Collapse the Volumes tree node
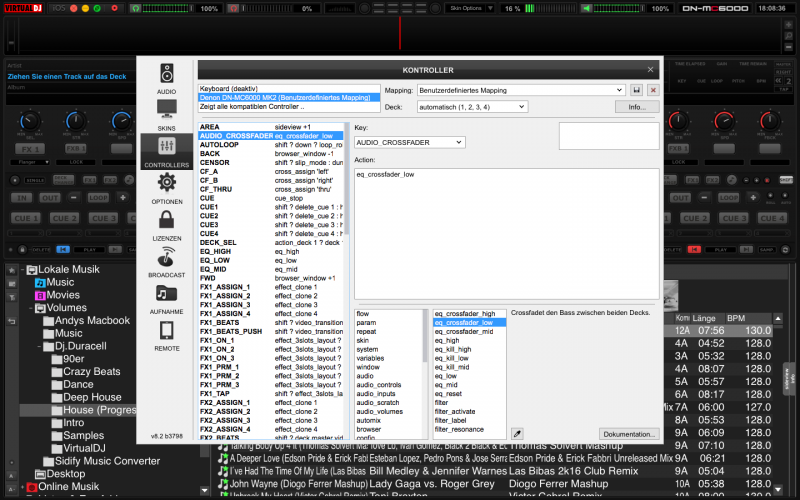 point(31,308)
